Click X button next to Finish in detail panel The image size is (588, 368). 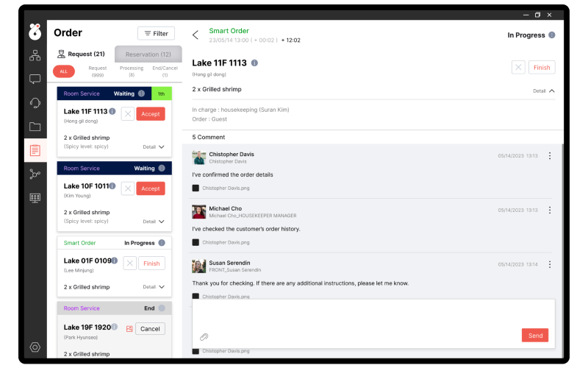[x=518, y=67]
